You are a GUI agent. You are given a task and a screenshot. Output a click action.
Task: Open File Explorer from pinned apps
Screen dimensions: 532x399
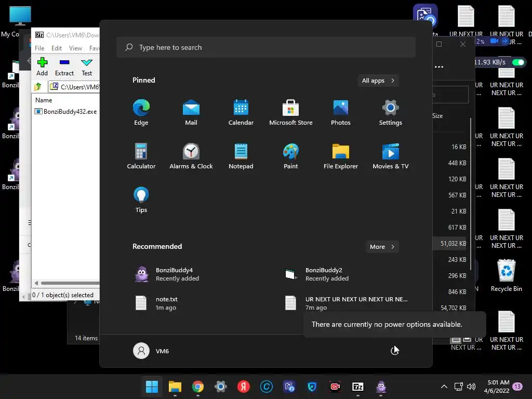[341, 156]
